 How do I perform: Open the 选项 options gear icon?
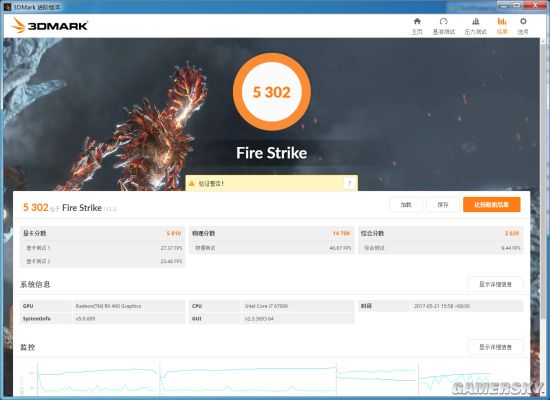[x=523, y=21]
